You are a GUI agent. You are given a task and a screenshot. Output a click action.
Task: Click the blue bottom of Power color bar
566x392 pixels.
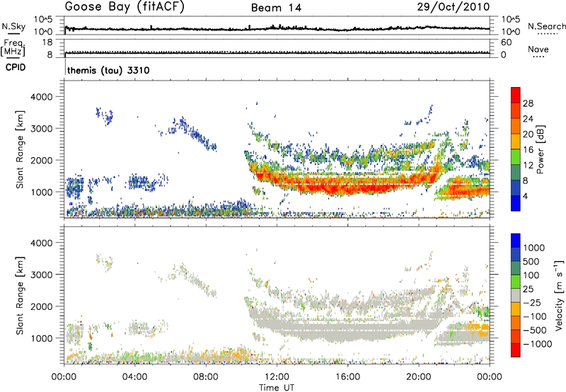point(516,204)
